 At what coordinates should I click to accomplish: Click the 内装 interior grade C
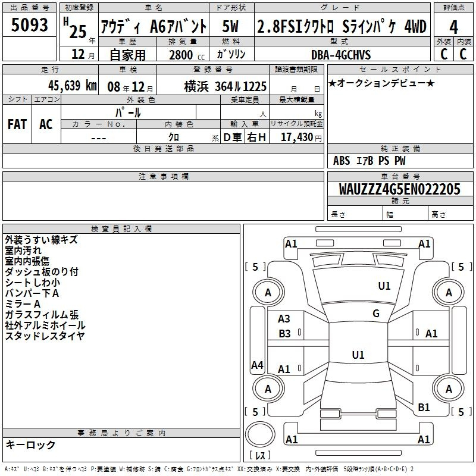[463, 54]
